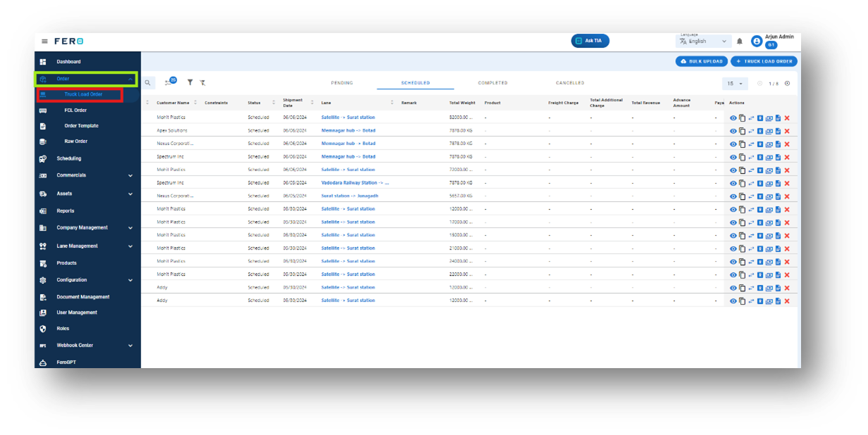Open User Management in the sidebar
Viewport: 868px width, 435px height.
tap(77, 313)
